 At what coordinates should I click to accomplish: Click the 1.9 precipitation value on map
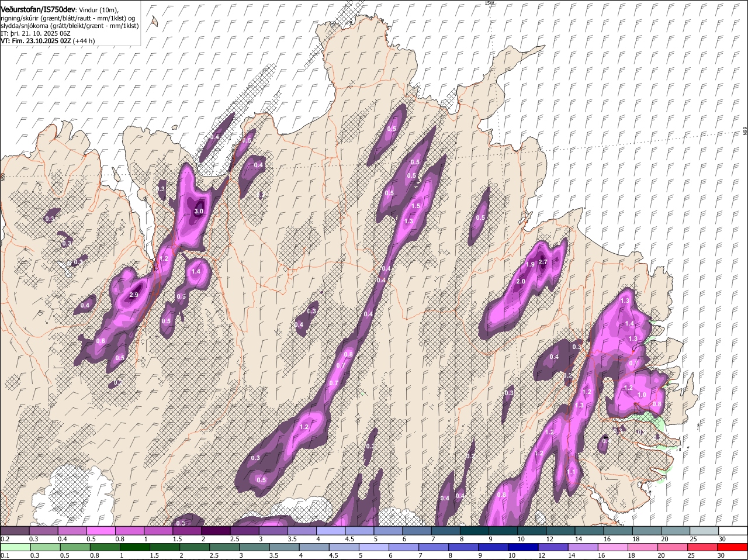point(530,264)
